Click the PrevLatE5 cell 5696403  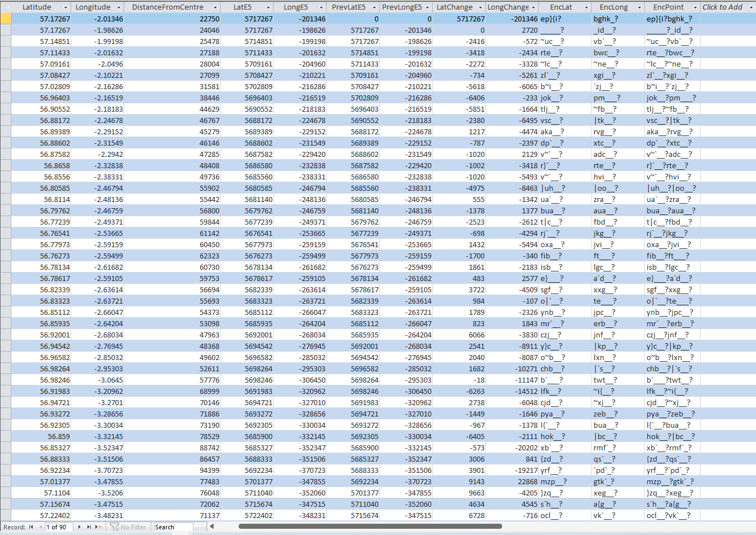tap(354, 109)
